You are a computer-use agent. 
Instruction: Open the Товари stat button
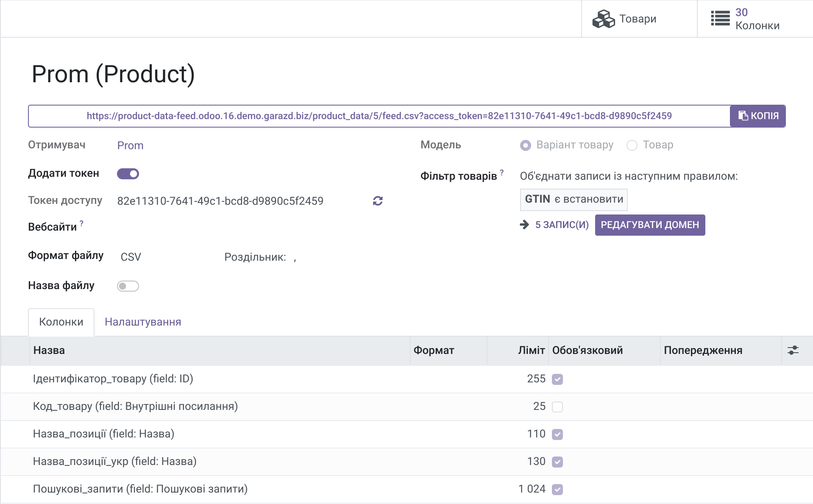click(639, 19)
